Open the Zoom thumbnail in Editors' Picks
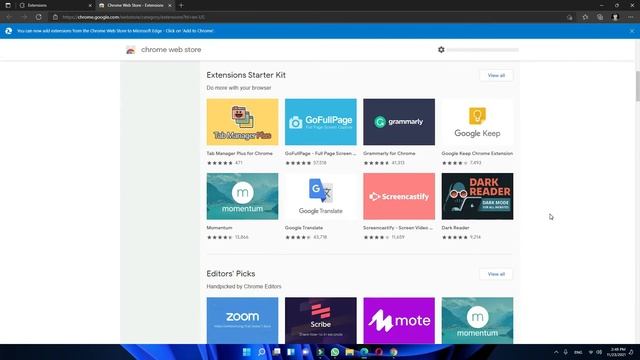Viewport: 640px width, 360px height. (x=242, y=320)
